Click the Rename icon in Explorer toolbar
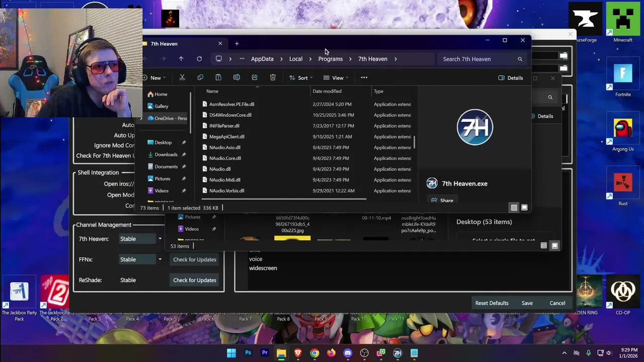644x362 pixels. coord(236,77)
